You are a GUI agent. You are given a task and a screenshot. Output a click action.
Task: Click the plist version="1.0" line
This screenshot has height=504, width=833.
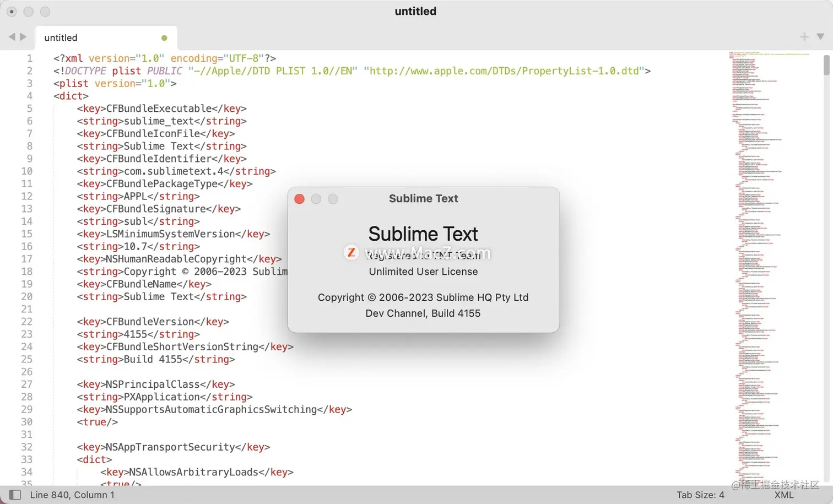(115, 83)
